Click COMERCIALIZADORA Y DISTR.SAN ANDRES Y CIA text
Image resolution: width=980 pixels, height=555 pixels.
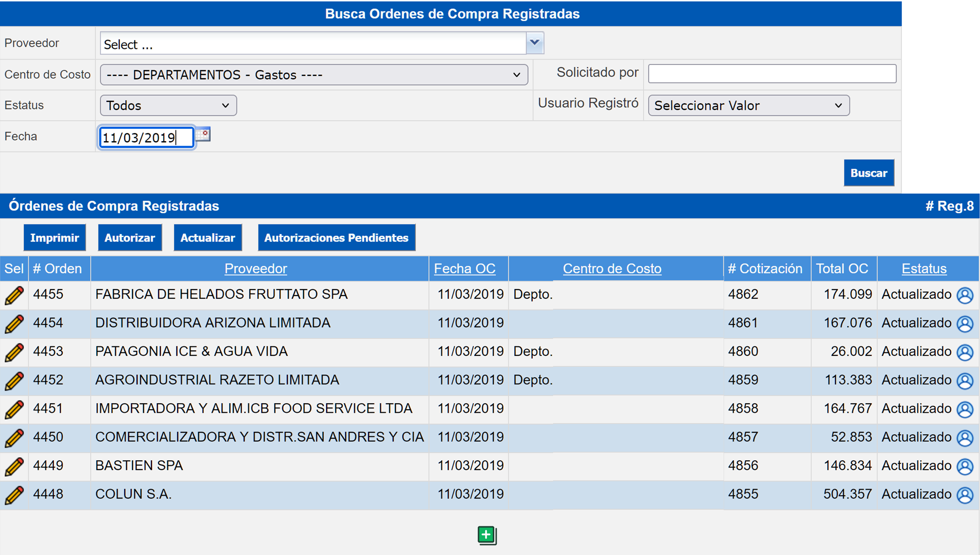point(259,437)
